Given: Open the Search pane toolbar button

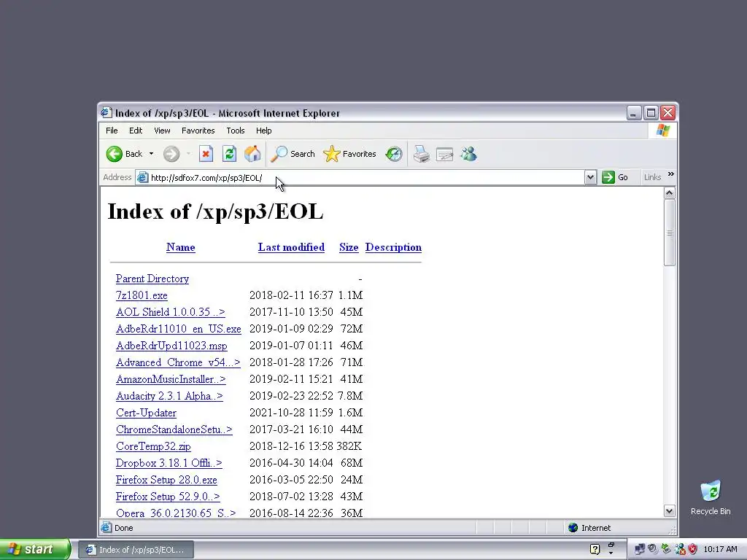Looking at the screenshot, I should [293, 154].
